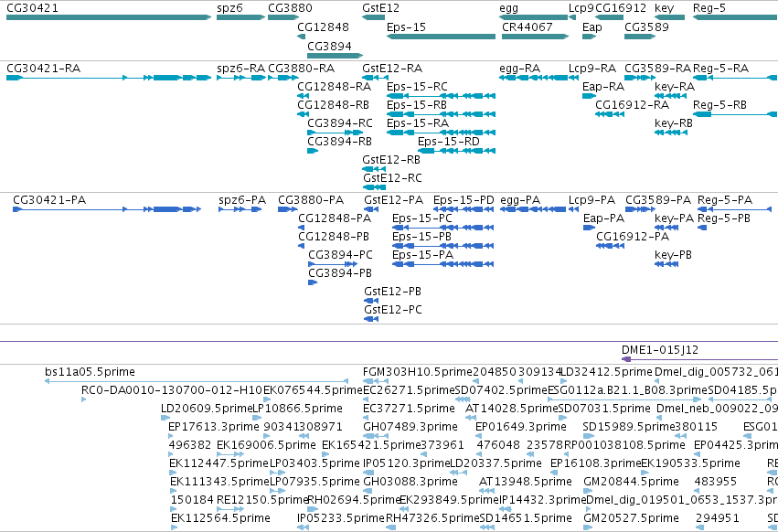Select the CG16912 gene label
The height and width of the screenshot is (532, 778).
tap(620, 8)
